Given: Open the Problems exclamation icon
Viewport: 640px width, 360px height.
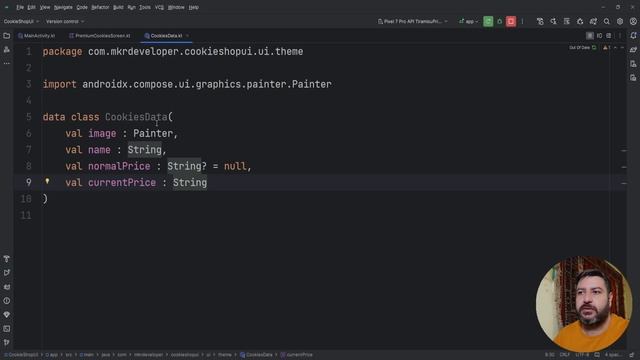Looking at the screenshot, I should click(7, 301).
